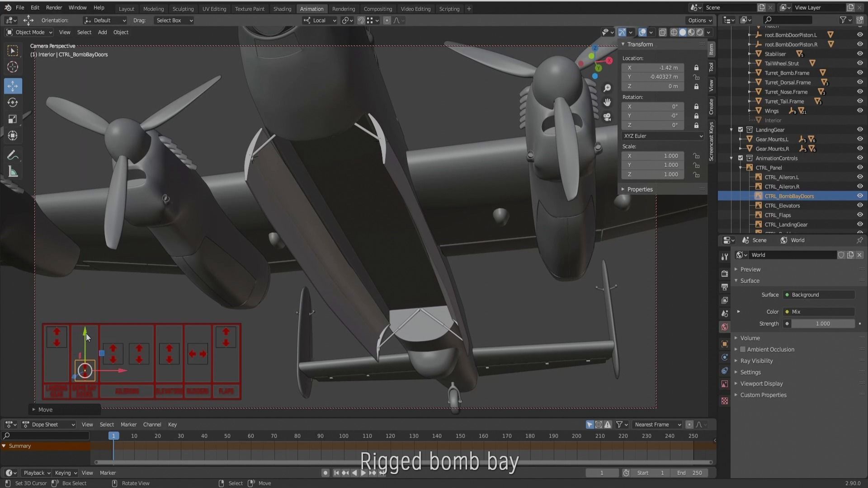
Task: Expand the Ray Visibility panel
Action: (x=756, y=361)
